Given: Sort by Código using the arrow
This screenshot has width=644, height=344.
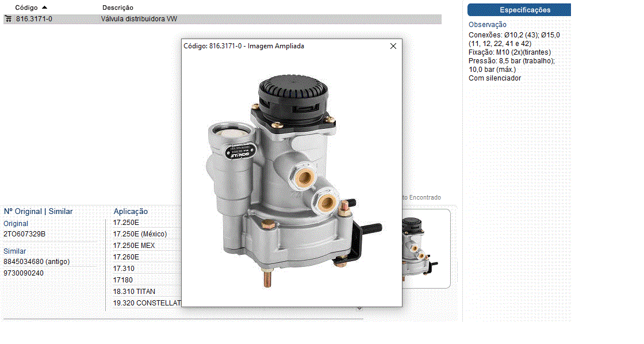Looking at the screenshot, I should coord(44,7).
